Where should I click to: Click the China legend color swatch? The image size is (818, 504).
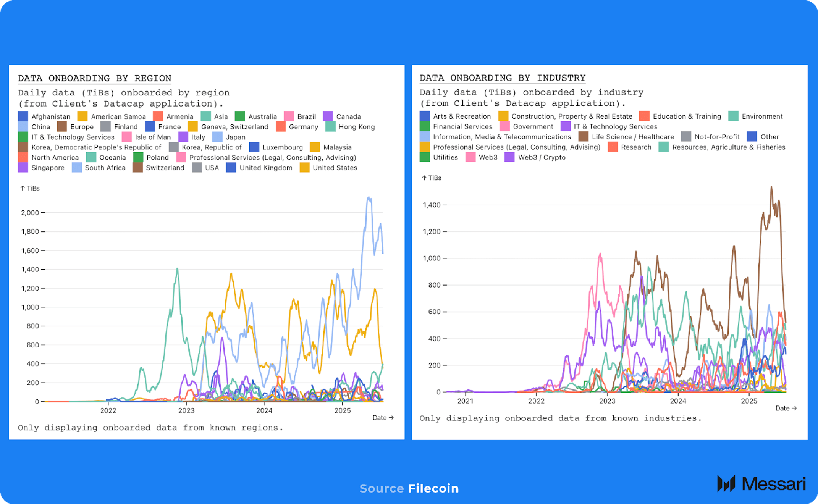point(23,127)
